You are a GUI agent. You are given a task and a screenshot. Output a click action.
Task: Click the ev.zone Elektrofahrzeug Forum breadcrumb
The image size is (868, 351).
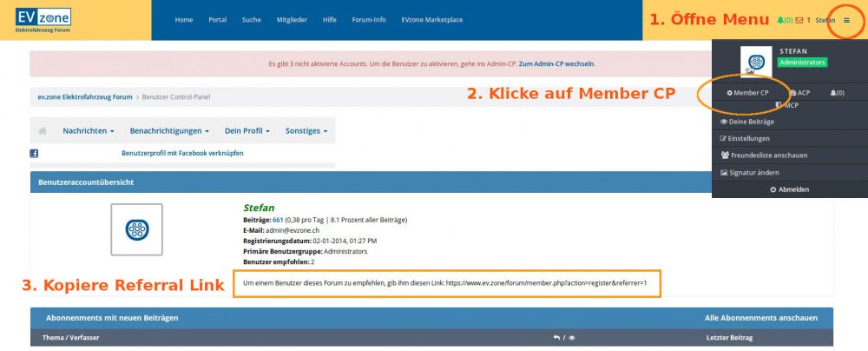85,97
